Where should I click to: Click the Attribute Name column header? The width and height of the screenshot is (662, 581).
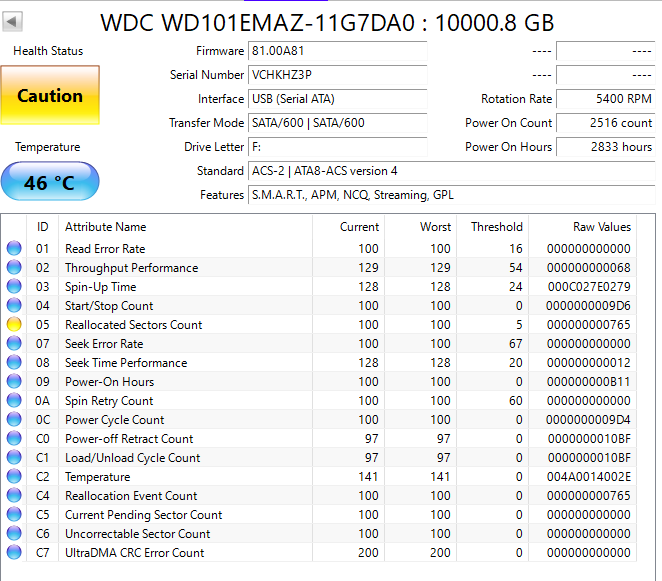point(105,227)
